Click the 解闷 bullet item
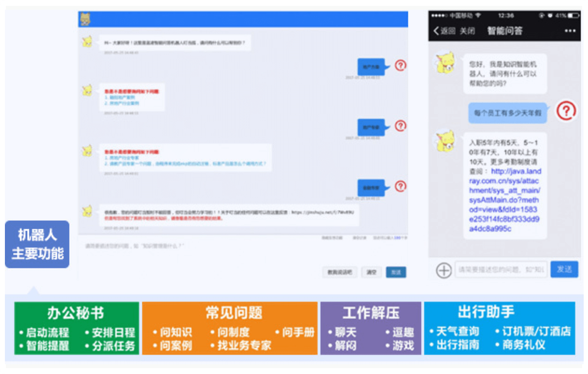Screen dimensions: 588x374 (342, 346)
